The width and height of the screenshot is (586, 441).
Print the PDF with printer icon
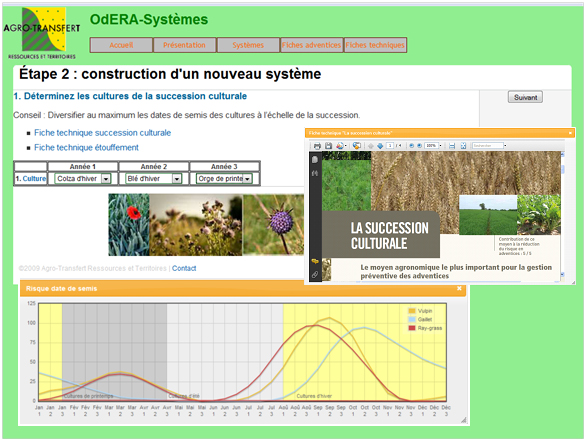pyautogui.click(x=317, y=146)
